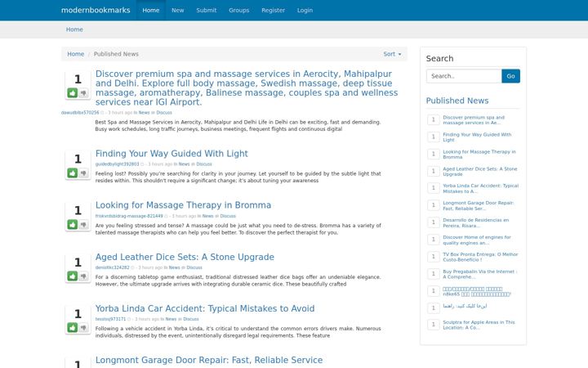
Task: Open Aged Leather Dice Sets article title
Action: pyautogui.click(x=185, y=257)
